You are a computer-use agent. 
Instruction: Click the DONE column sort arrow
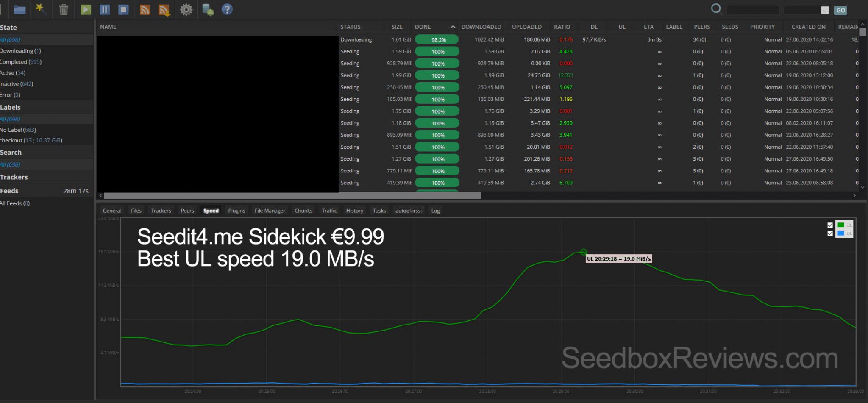pos(452,26)
